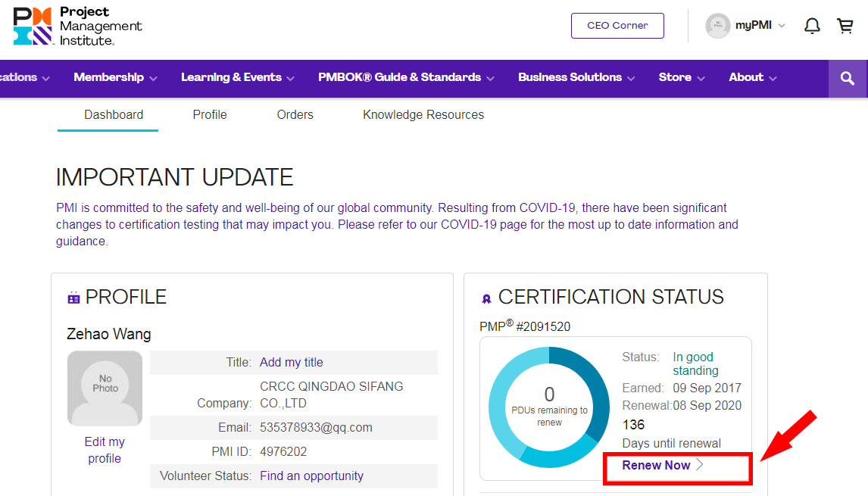Click the IMPORTANT UPDATE heading

[174, 177]
